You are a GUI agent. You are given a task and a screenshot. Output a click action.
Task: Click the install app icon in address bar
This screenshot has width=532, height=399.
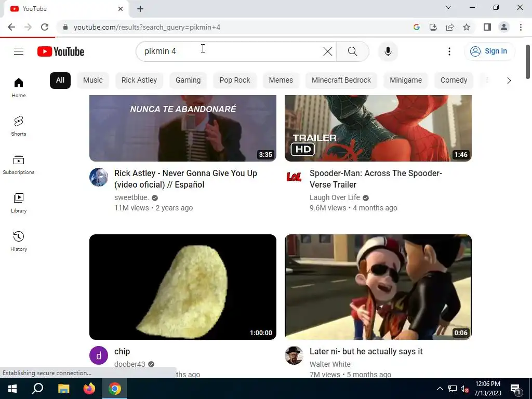[433, 27]
